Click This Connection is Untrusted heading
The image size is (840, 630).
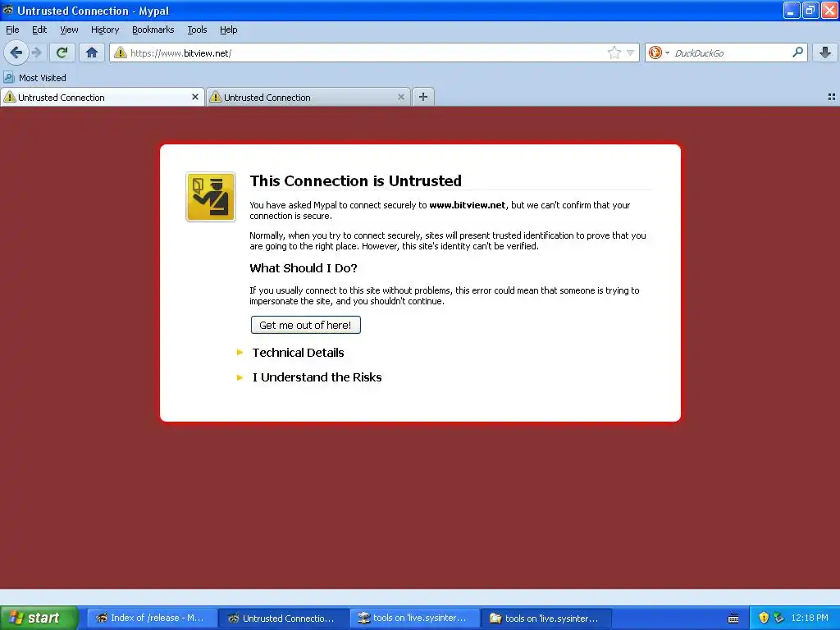356,180
